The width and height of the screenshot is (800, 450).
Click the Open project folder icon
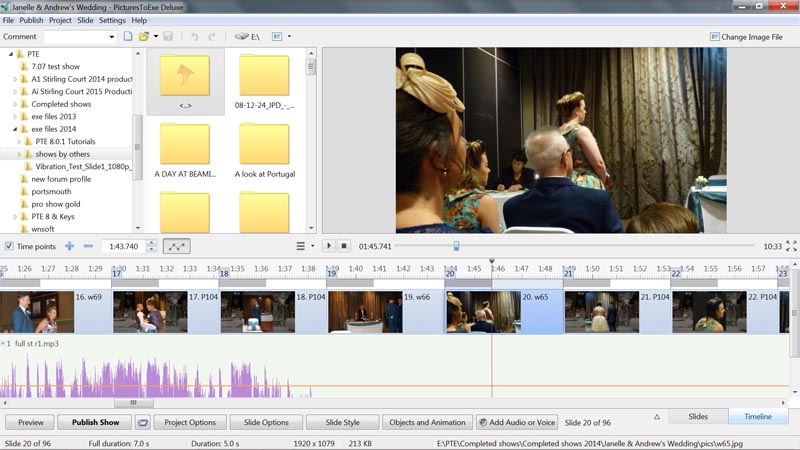(x=144, y=37)
